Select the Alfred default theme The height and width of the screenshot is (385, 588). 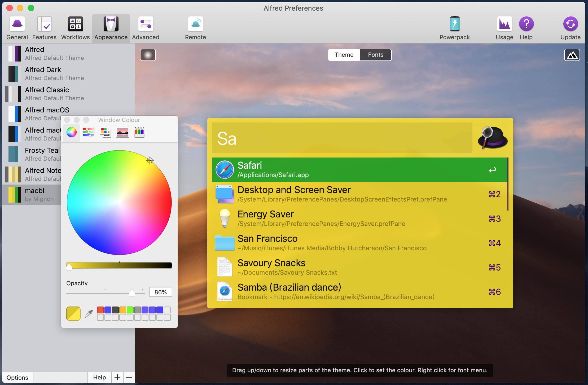[x=69, y=54]
